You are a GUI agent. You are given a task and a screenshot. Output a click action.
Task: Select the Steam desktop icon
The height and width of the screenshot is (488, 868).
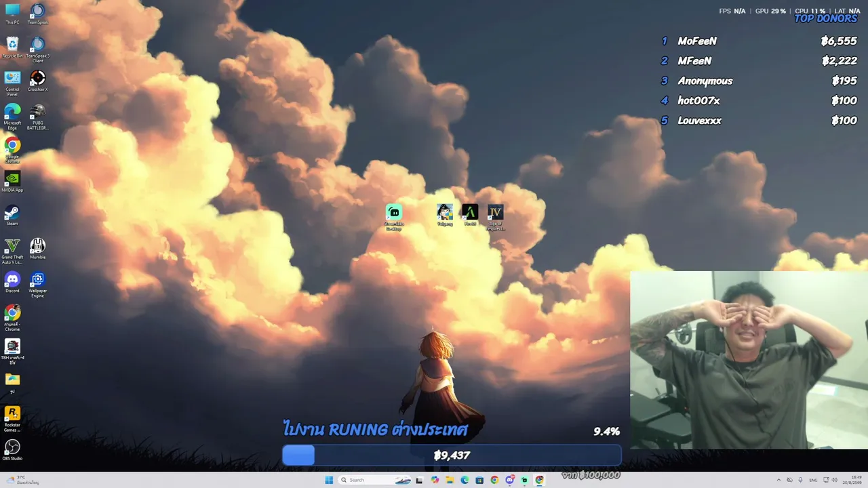pos(12,215)
